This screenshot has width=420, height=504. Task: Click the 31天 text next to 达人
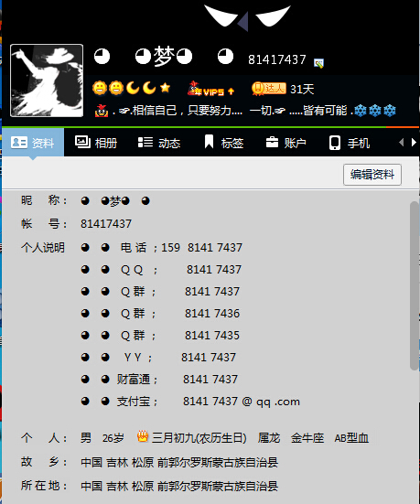[302, 89]
